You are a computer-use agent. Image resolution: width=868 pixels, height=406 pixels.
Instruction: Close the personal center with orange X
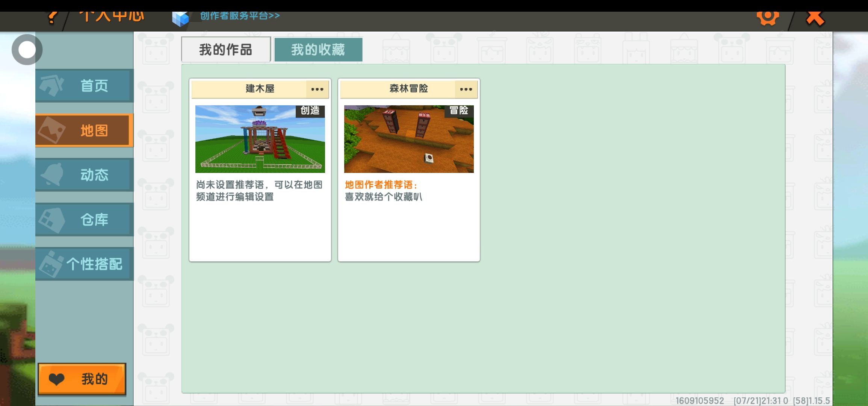coord(815,17)
